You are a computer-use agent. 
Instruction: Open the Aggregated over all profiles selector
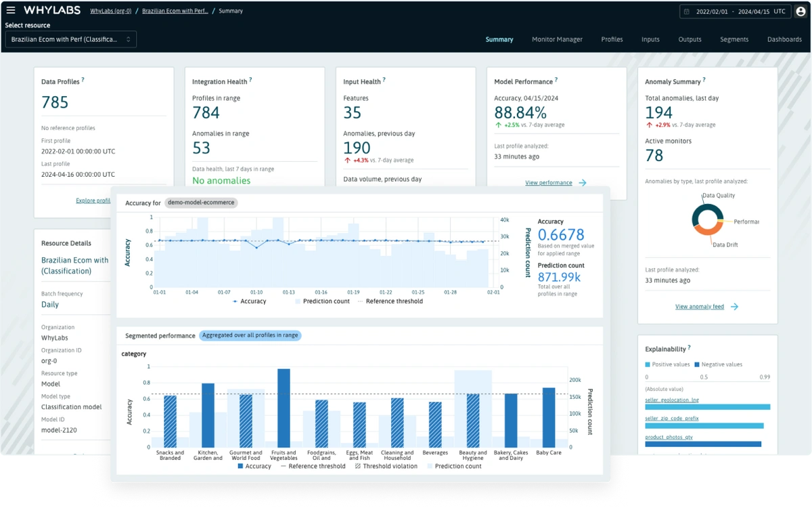pos(250,335)
